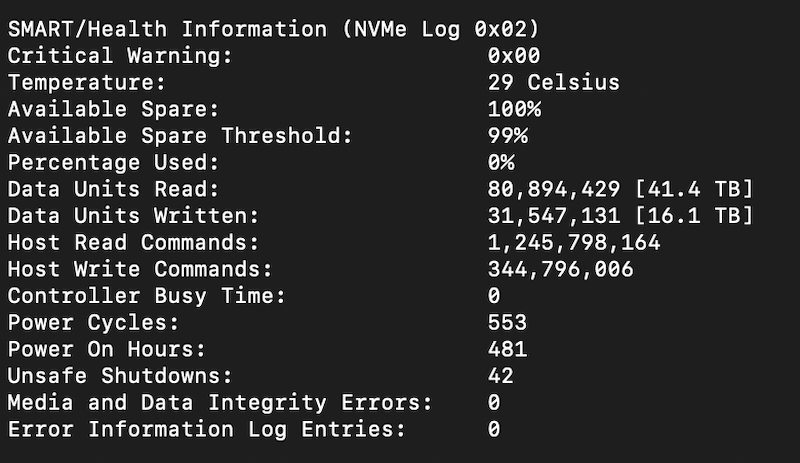Click the Data Units Read 80,894,429 number

554,189
